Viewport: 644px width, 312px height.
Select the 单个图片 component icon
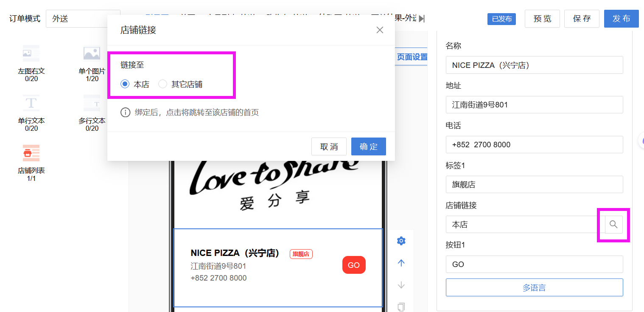coord(92,54)
